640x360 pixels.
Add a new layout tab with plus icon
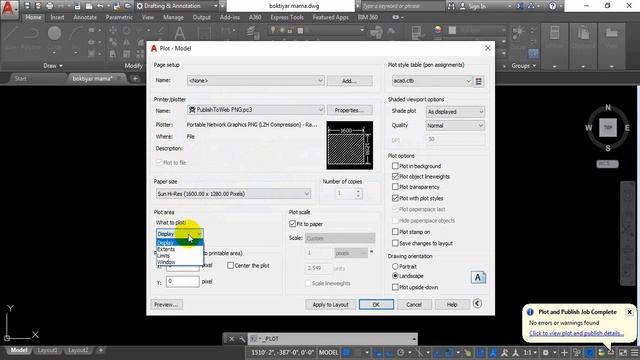pyautogui.click(x=100, y=350)
